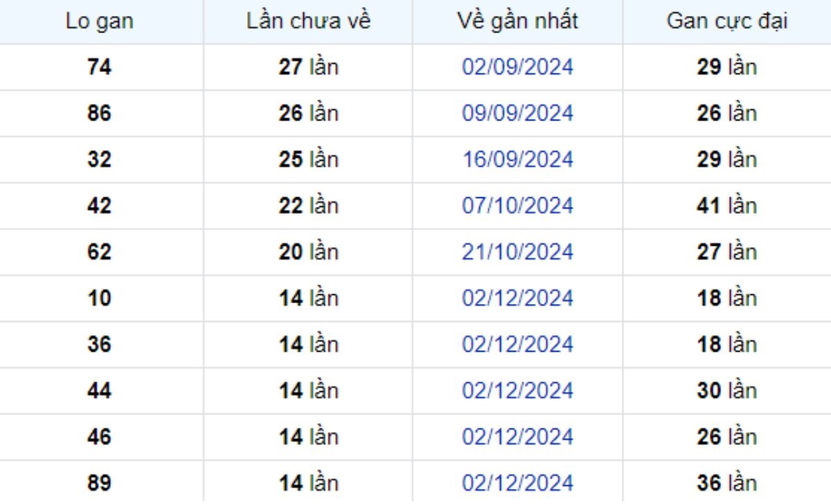Open the 07/10/2024 date link

517,206
